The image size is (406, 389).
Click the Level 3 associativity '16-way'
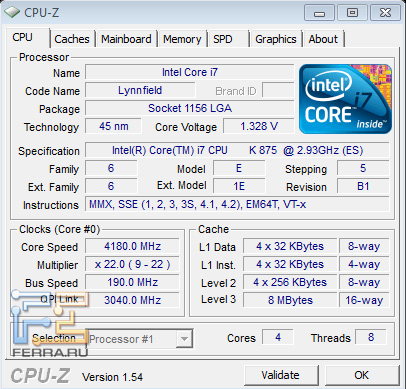point(364,300)
